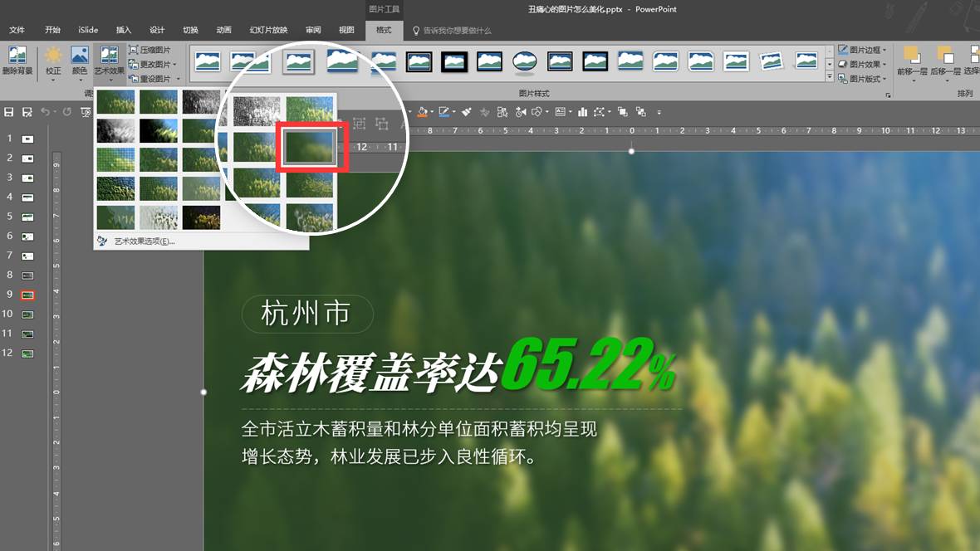Select slide 9 thumbnail

pos(27,295)
